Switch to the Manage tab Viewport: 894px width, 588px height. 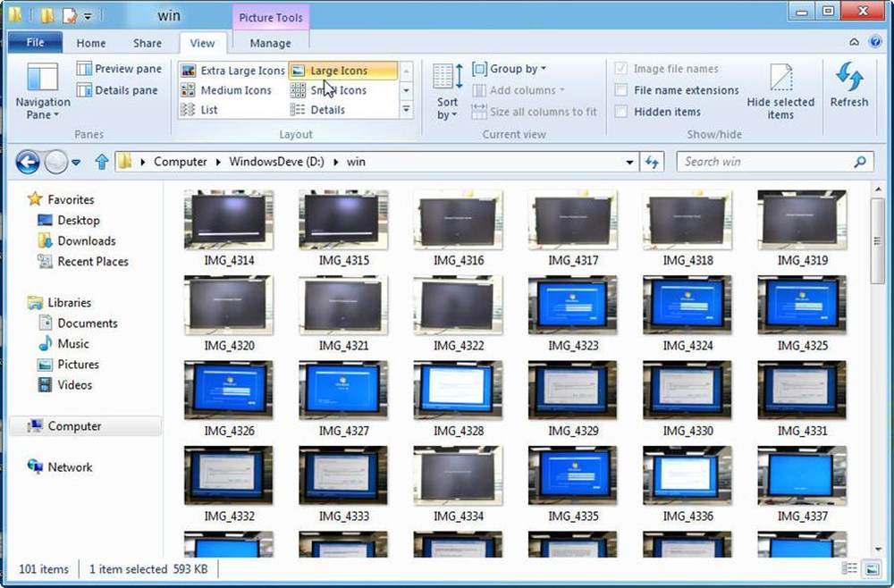pos(270,43)
